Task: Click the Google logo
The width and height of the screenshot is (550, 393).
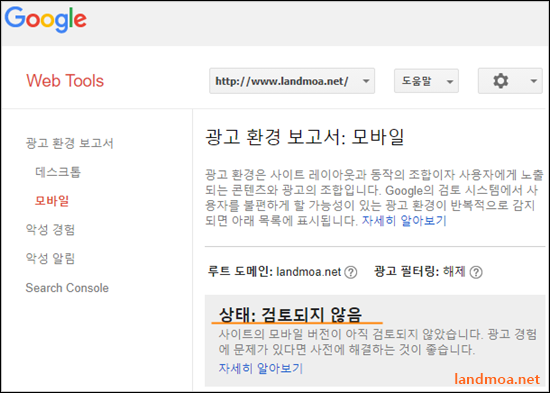Action: [x=46, y=19]
